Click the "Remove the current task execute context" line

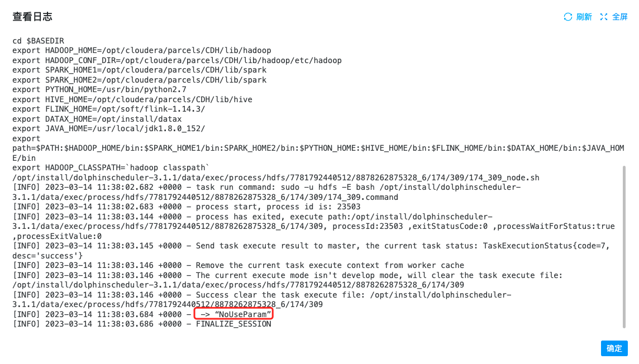[x=238, y=266]
